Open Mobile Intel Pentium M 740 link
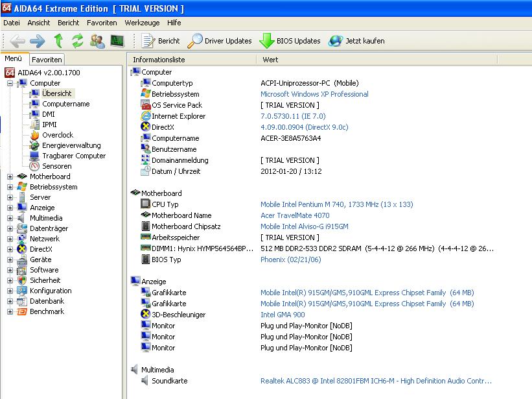 pos(336,204)
